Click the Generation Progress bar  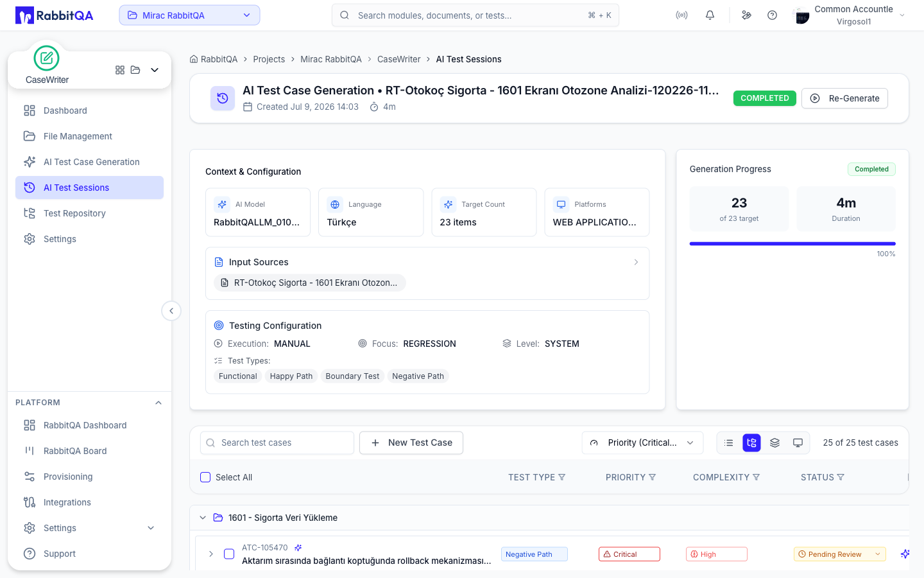click(792, 244)
